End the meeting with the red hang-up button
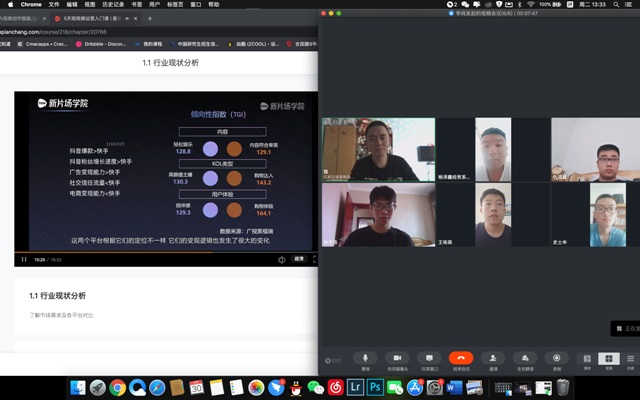 461,358
